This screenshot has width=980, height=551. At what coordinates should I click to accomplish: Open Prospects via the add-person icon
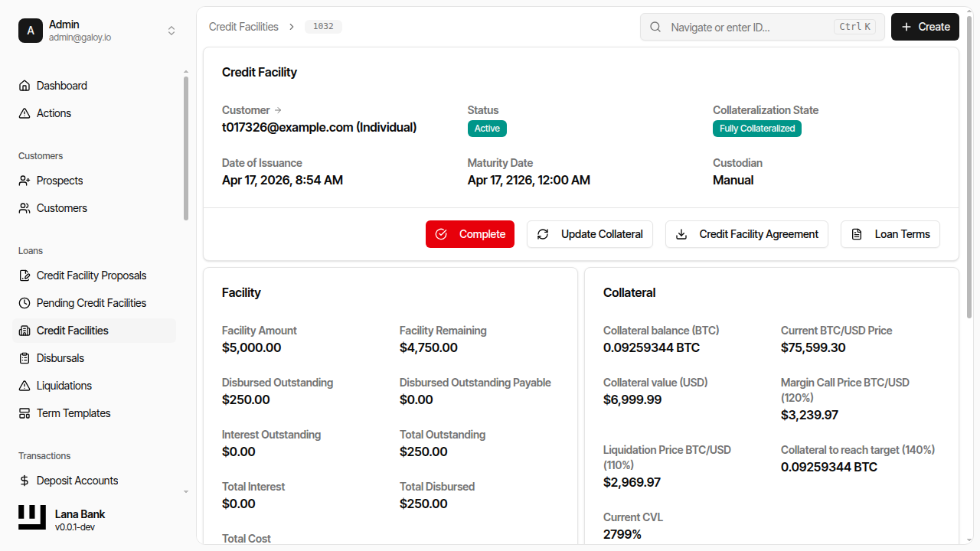coord(24,181)
